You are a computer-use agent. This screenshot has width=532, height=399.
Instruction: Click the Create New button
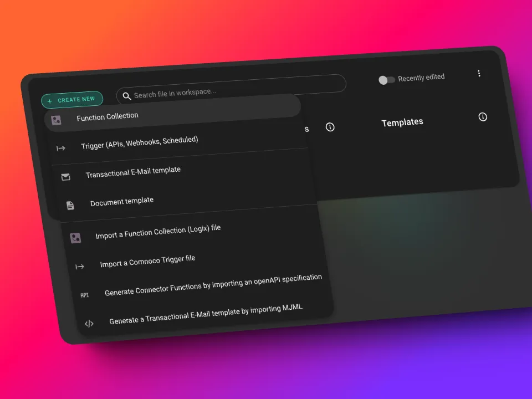(x=72, y=100)
